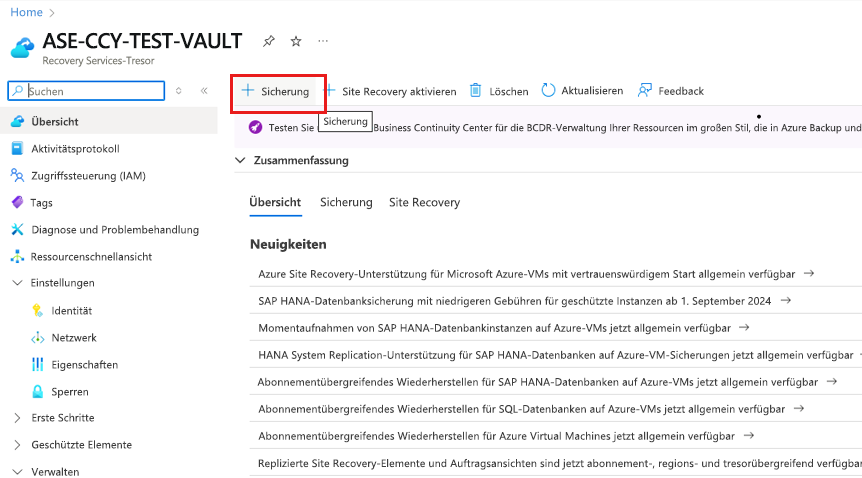862x478 pixels.
Task: Open cross-subscription restore SAP HANA news
Action: (538, 382)
